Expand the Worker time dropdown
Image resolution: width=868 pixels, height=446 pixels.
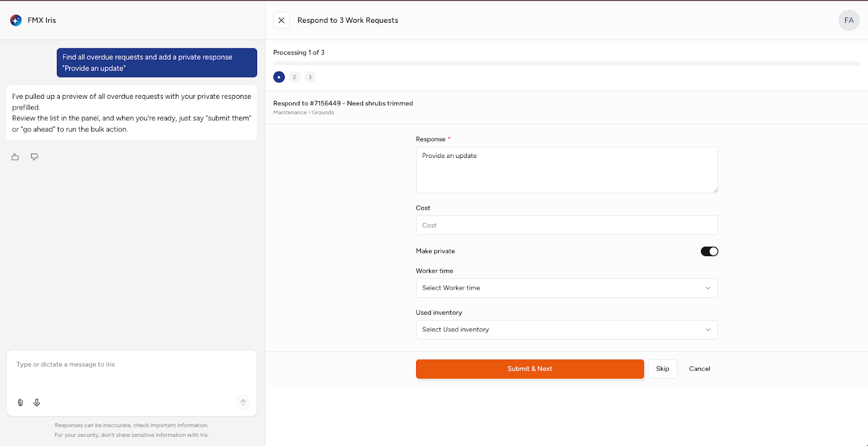click(x=566, y=288)
